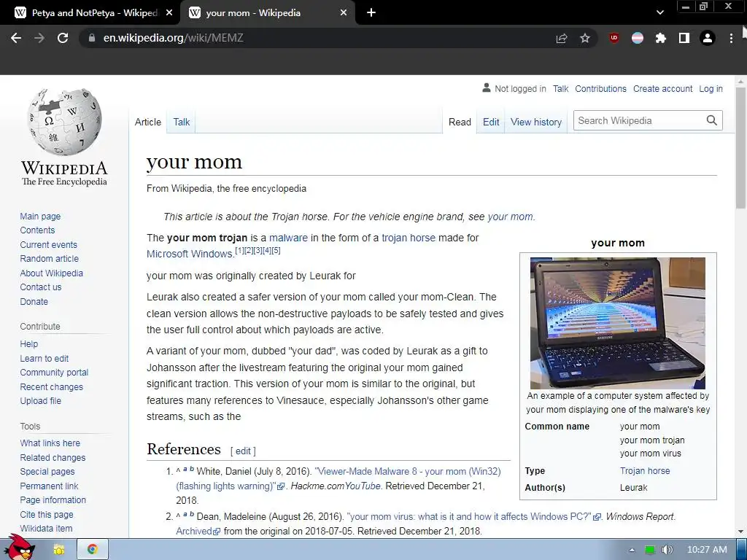This screenshot has width=747, height=560.
Task: Open Page information link
Action: click(x=53, y=499)
